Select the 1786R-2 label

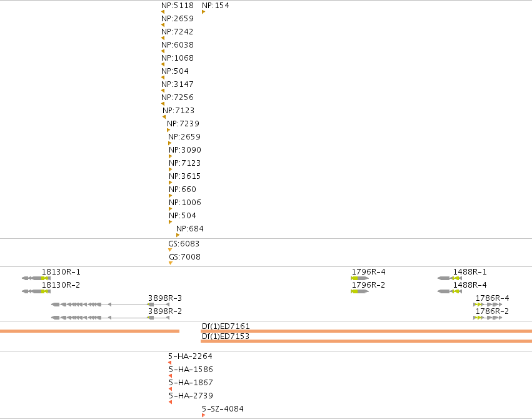click(x=493, y=311)
